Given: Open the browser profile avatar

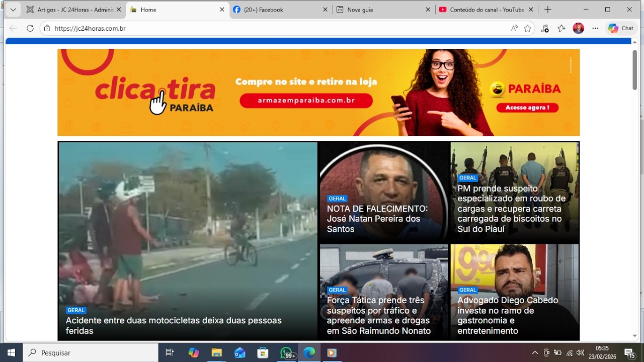Looking at the screenshot, I should (x=579, y=29).
